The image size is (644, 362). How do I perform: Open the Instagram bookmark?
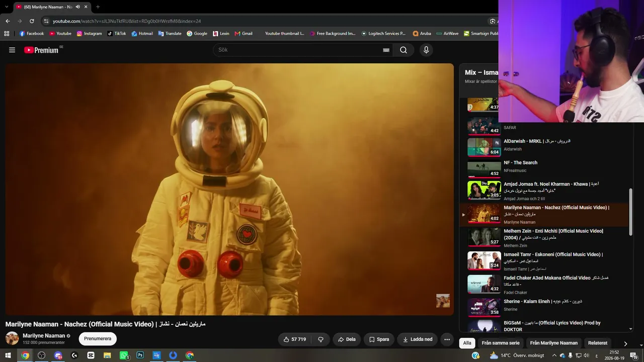(x=89, y=34)
